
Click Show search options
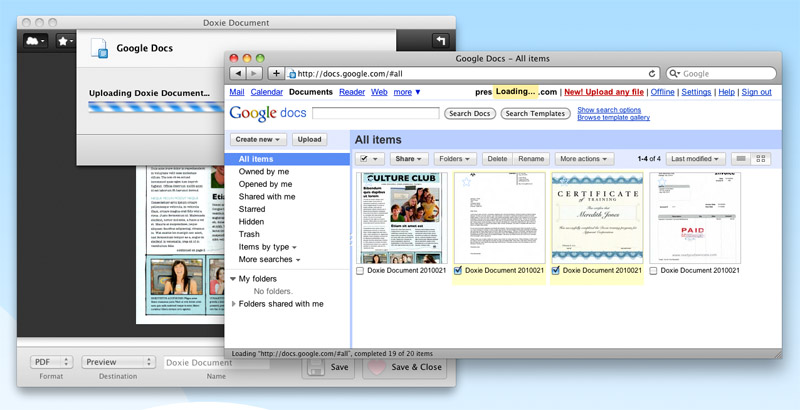click(609, 110)
